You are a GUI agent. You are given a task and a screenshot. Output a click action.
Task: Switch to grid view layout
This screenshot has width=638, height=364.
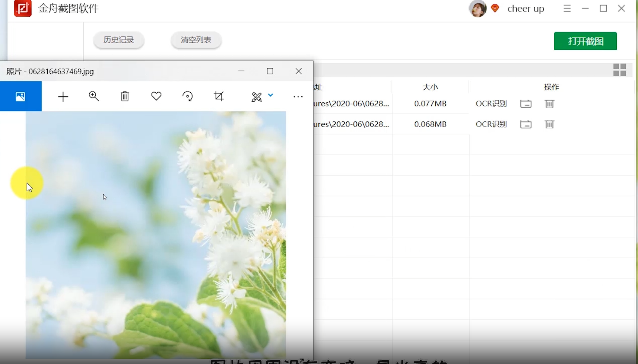click(x=619, y=70)
